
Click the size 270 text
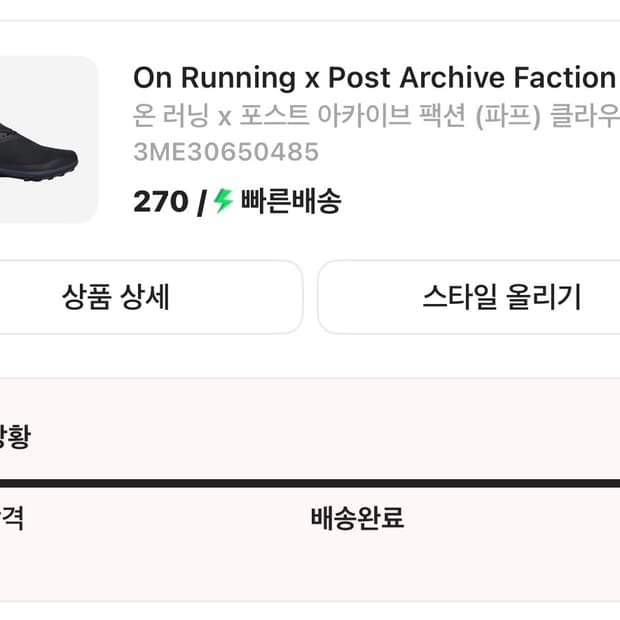point(160,202)
